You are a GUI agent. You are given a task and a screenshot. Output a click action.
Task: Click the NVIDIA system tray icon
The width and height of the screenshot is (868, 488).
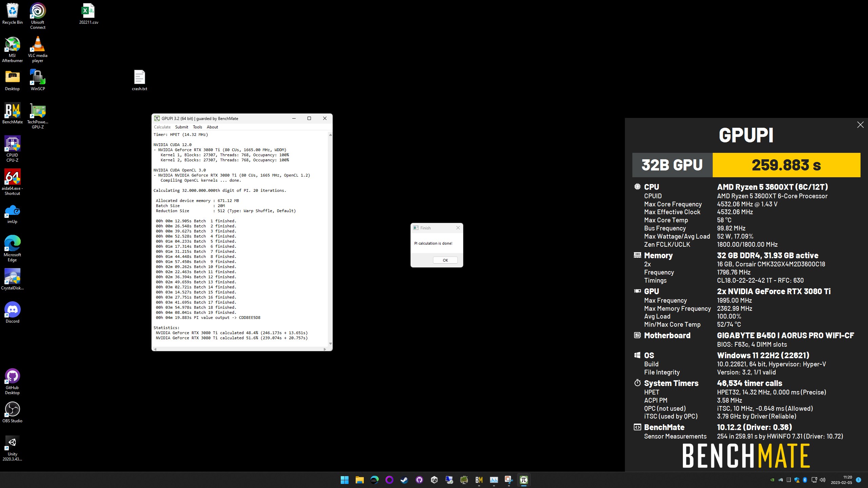[x=772, y=480]
